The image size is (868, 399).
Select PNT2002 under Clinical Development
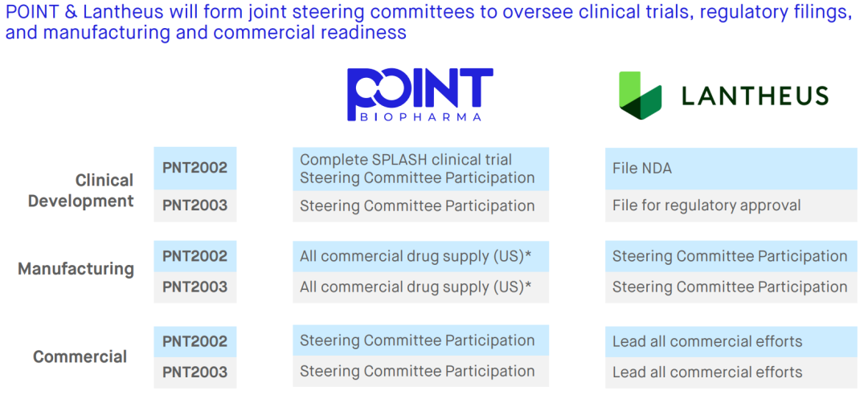tap(195, 168)
